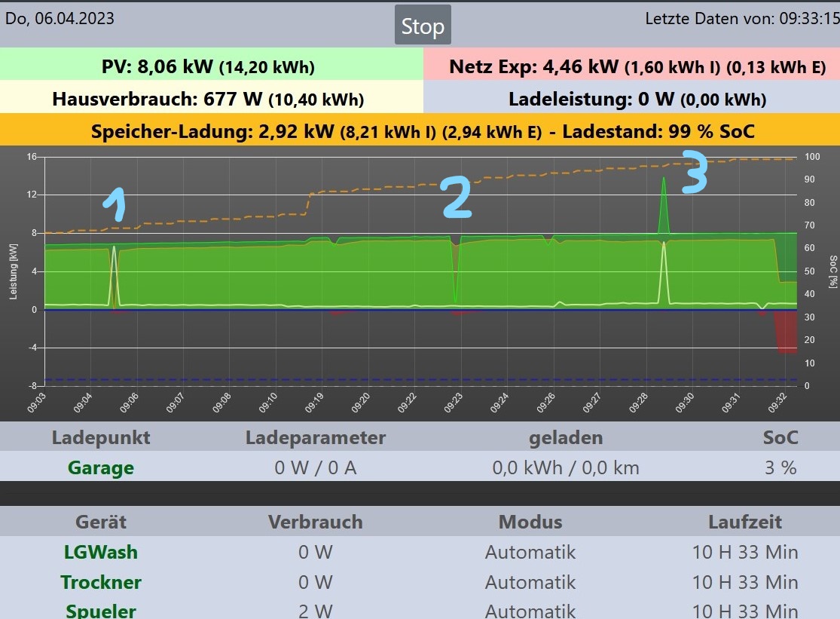The width and height of the screenshot is (840, 619).
Task: Click the 09:32 time axis label
Action: click(x=777, y=403)
